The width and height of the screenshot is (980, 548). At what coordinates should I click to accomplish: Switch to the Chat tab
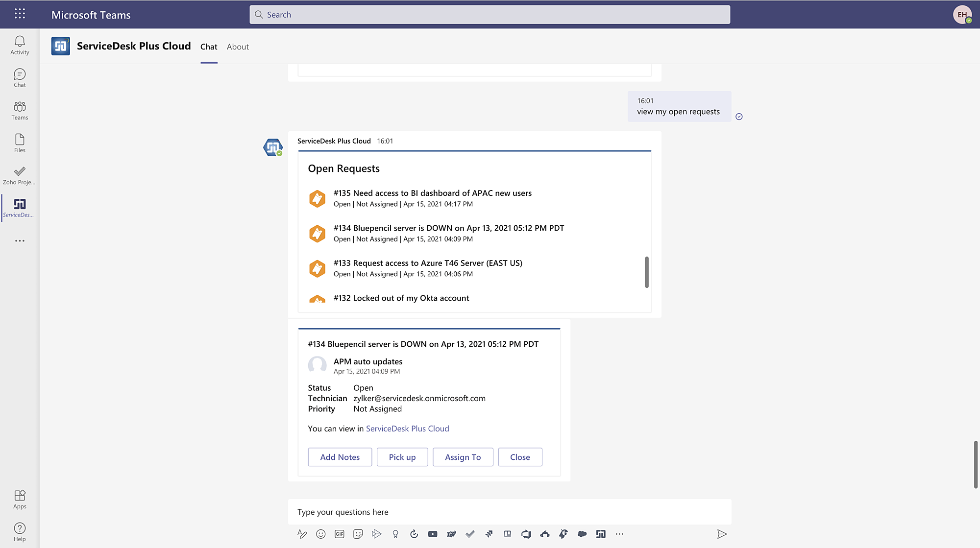209,47
